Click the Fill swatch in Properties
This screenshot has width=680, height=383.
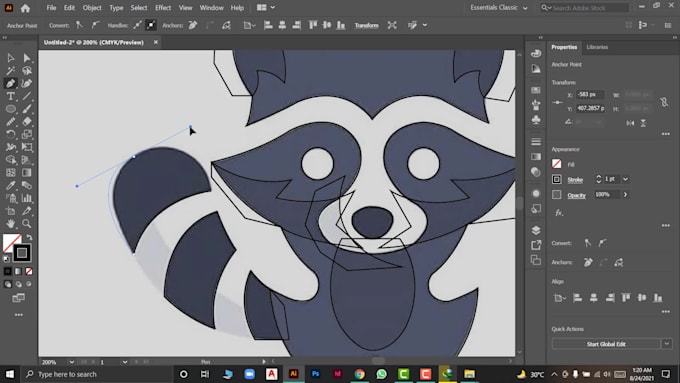click(x=556, y=164)
